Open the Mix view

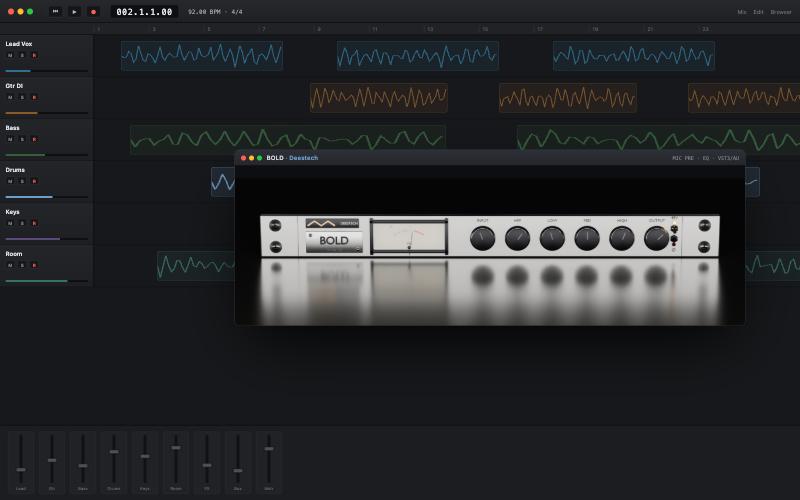742,12
